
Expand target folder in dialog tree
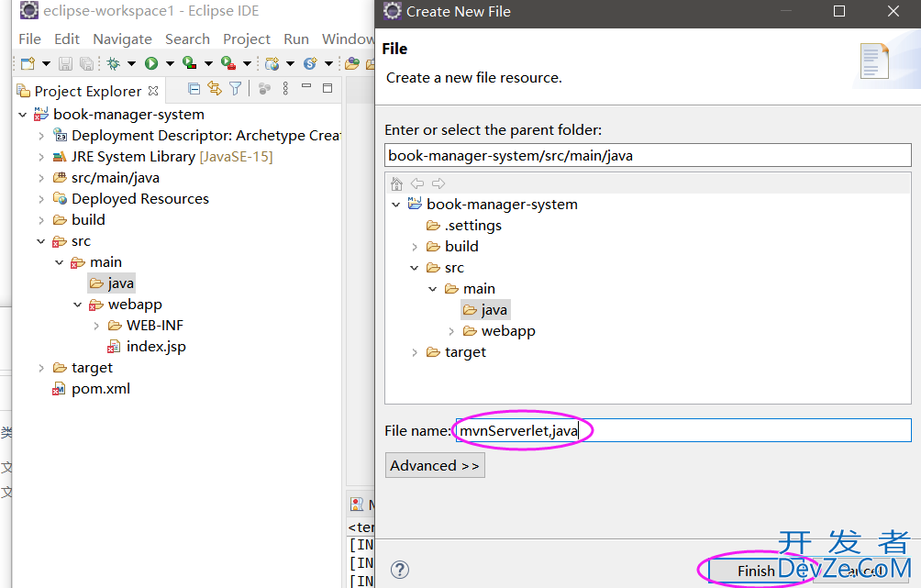415,352
